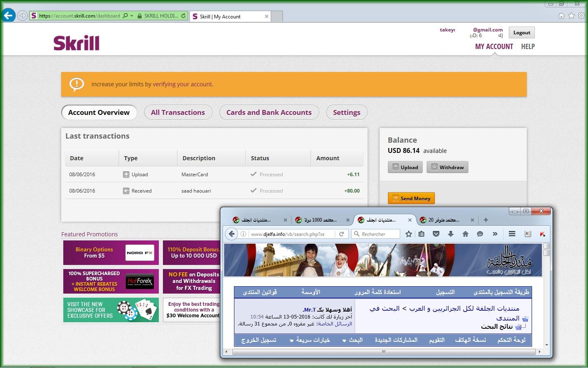Viewport: 588px width, 368px height.
Task: Click Firefox site info icon
Action: (x=243, y=234)
